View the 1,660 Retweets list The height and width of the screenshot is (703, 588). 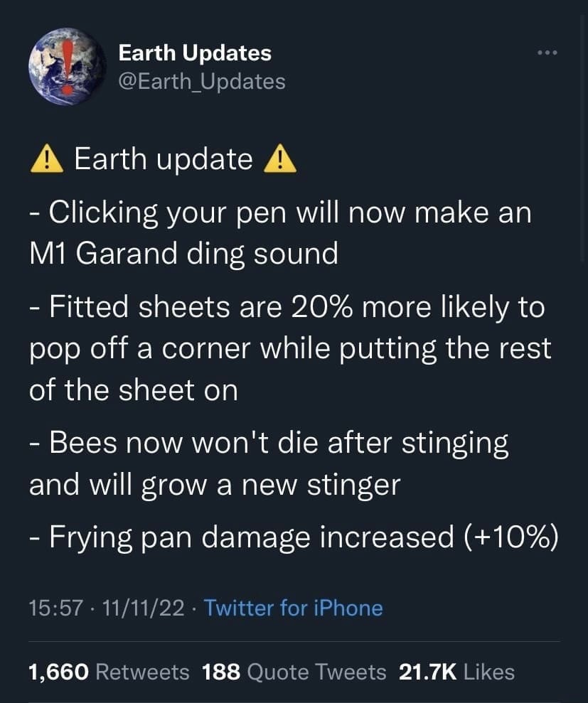[109, 672]
